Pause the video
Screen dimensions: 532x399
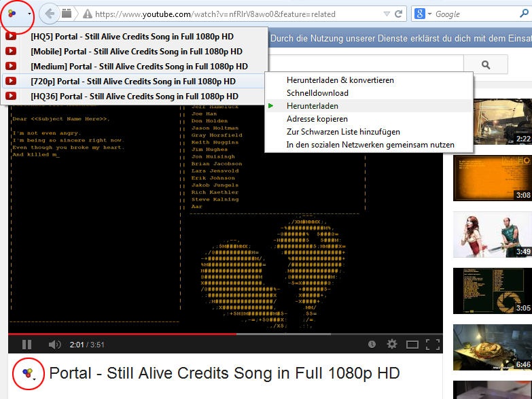26,345
